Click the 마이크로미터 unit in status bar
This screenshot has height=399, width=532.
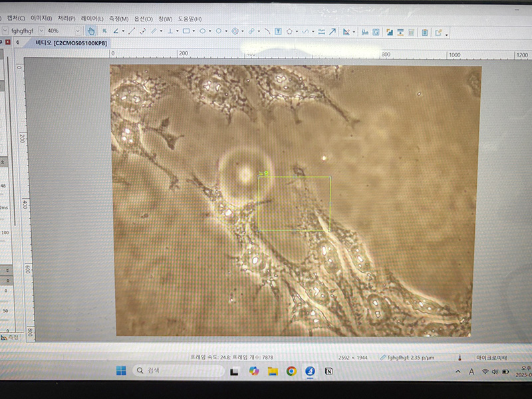(x=492, y=357)
